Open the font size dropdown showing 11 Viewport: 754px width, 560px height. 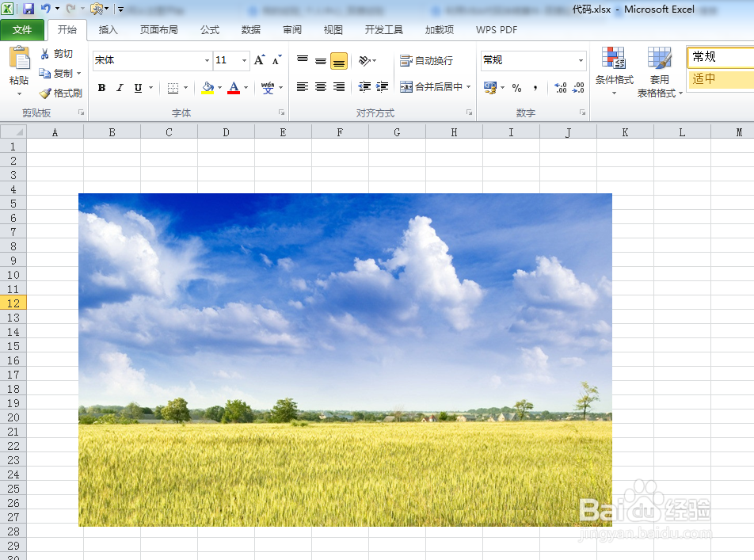244,61
